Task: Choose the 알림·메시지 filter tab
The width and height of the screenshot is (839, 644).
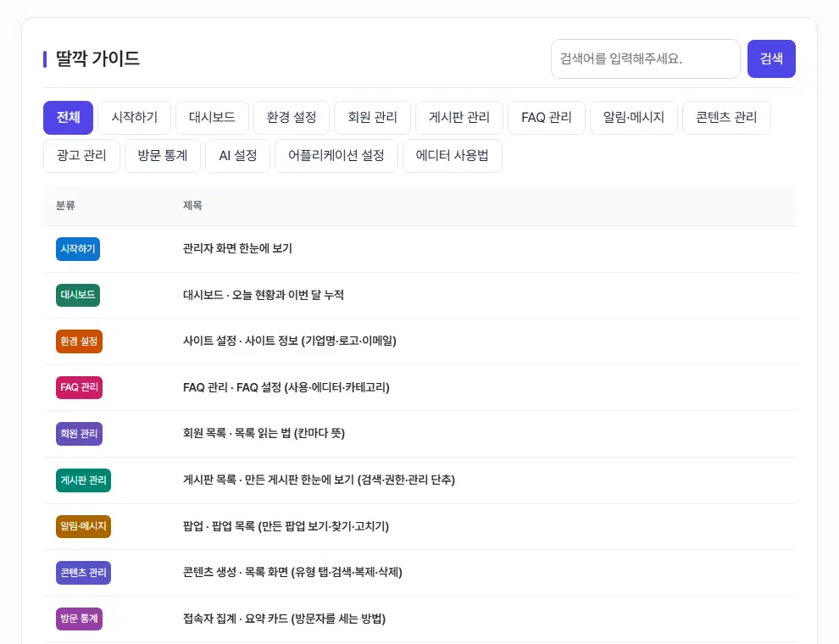Action: [634, 118]
